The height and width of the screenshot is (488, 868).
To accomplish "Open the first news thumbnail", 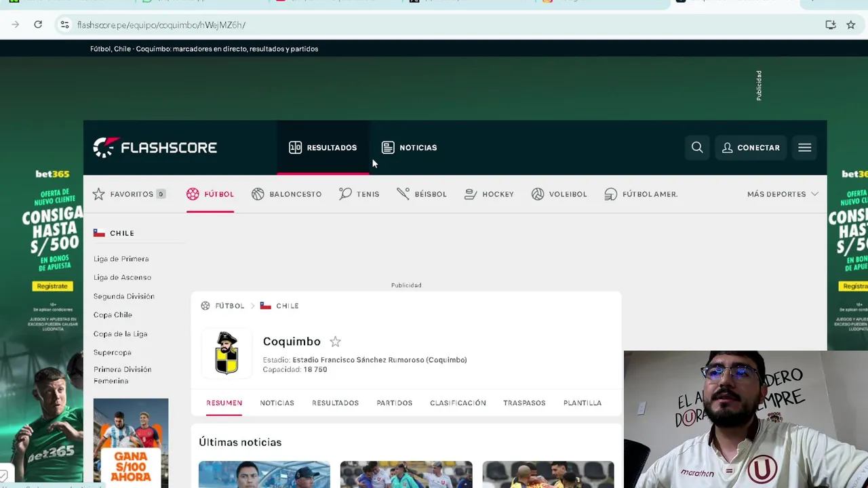I will [x=264, y=474].
